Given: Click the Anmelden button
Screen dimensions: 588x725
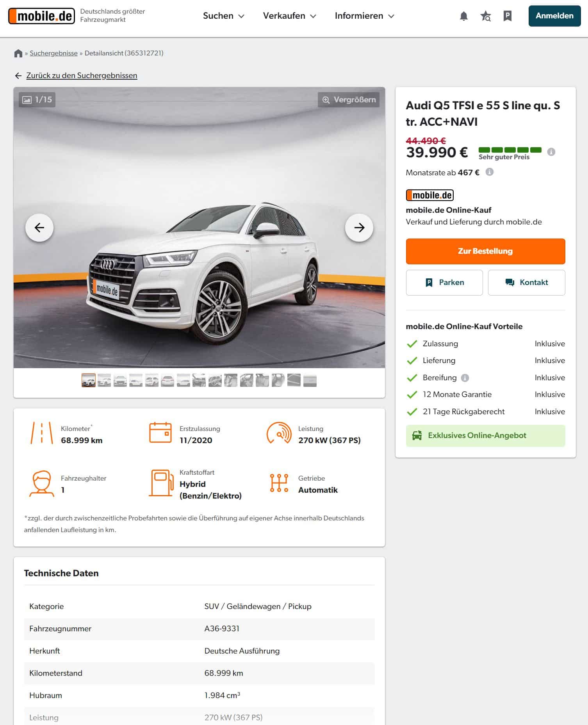Looking at the screenshot, I should 554,16.
